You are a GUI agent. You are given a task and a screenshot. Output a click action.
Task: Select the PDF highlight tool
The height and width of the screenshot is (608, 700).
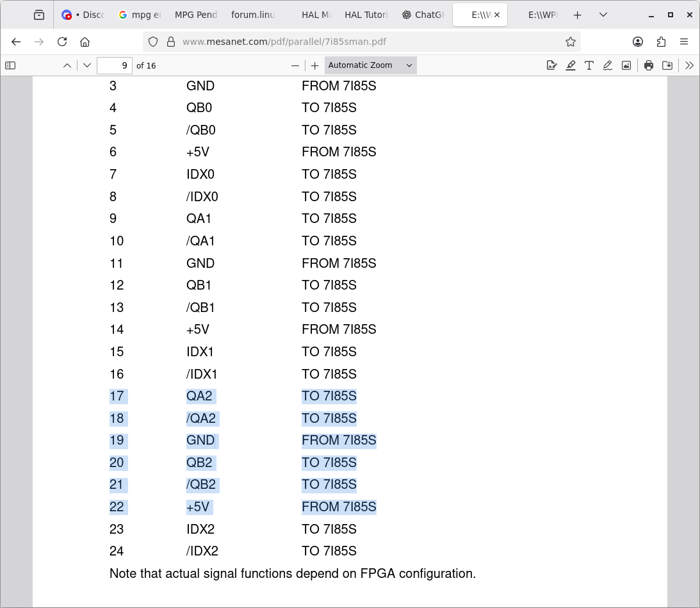tap(570, 65)
